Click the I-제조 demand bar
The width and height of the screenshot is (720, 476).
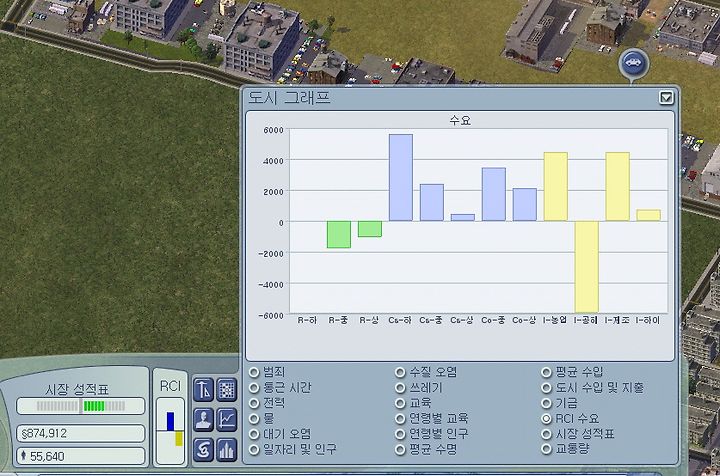[618, 187]
